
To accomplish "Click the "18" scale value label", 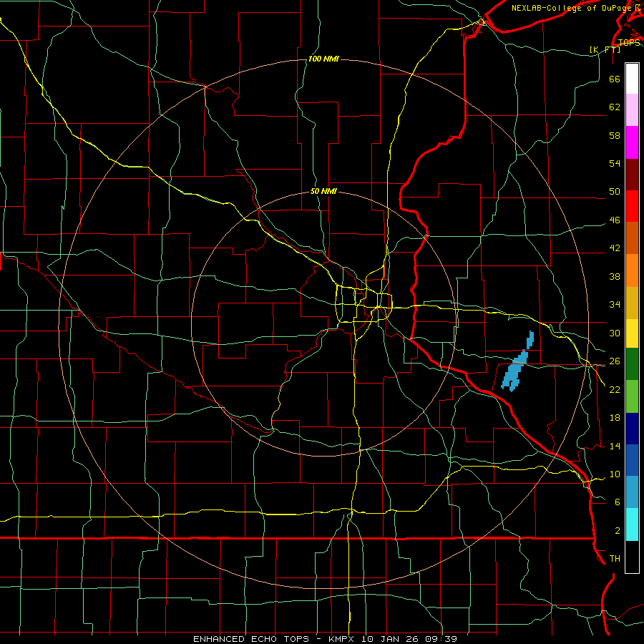I will tap(615, 418).
